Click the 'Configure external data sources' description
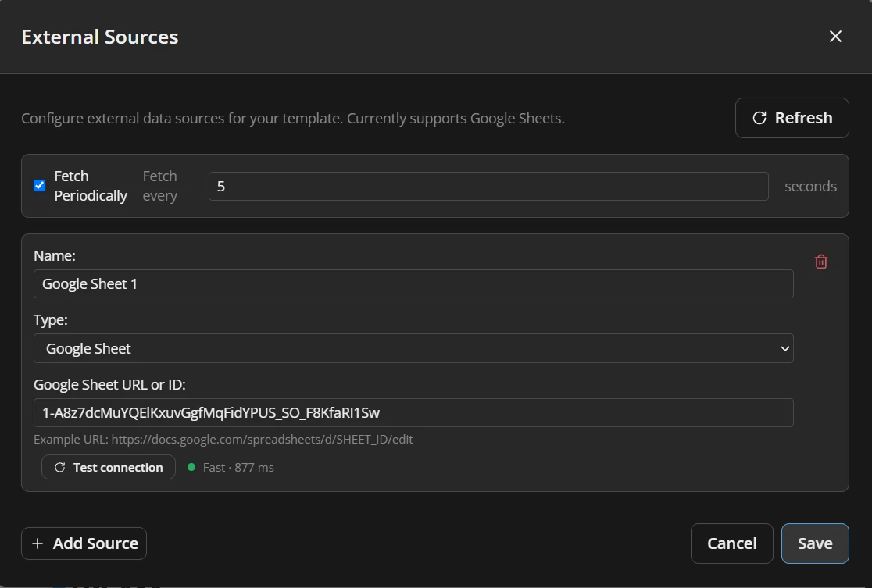The height and width of the screenshot is (588, 872). [x=293, y=119]
